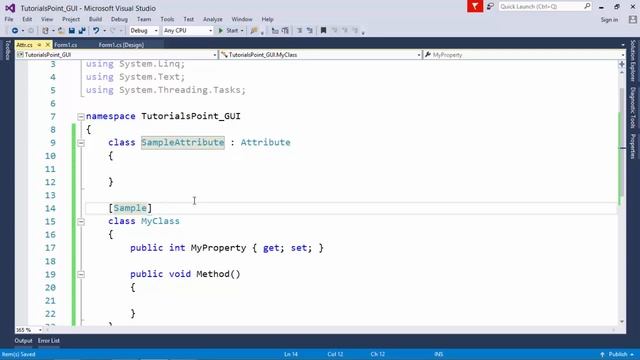Click the Open File toolbar icon
This screenshot has width=640, height=360.
click(61, 31)
